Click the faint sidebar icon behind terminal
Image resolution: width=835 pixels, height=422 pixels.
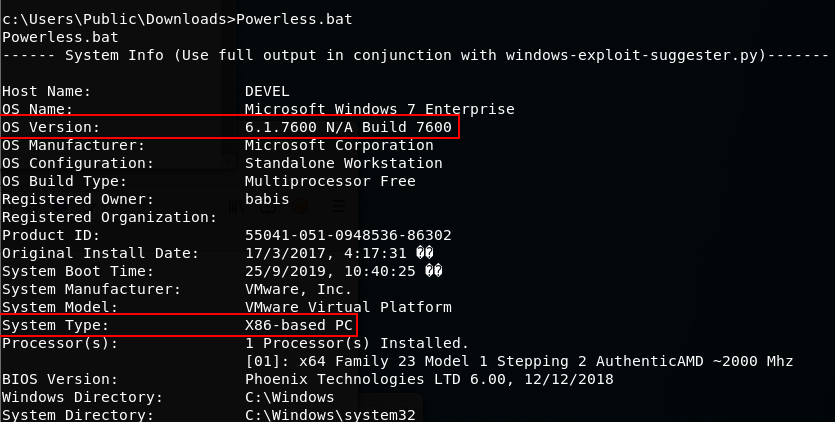point(268,208)
